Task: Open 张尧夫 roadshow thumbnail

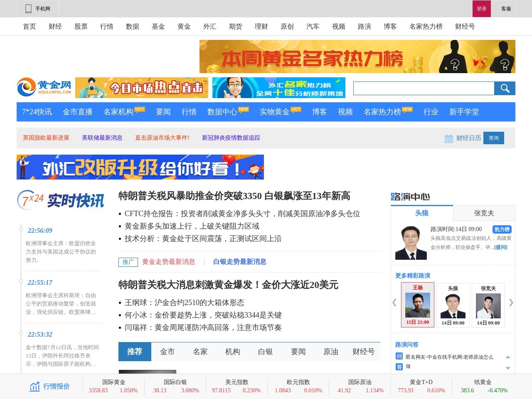Action: coord(488,305)
